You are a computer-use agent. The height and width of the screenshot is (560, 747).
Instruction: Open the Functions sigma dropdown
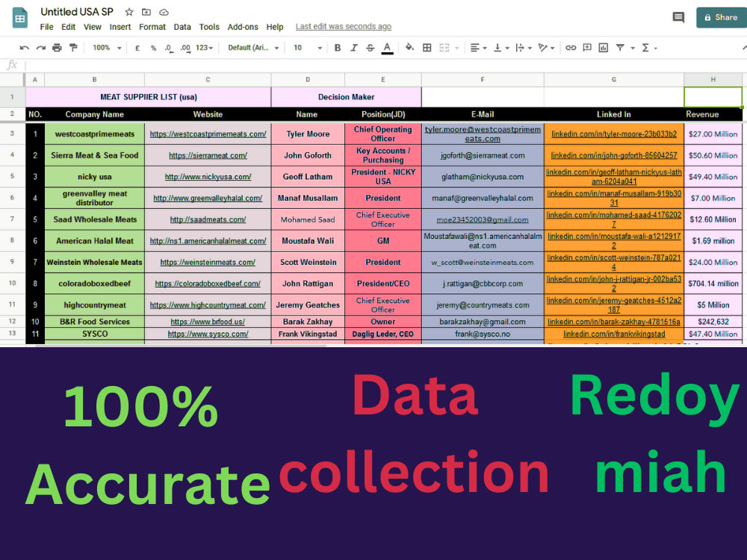(x=649, y=48)
